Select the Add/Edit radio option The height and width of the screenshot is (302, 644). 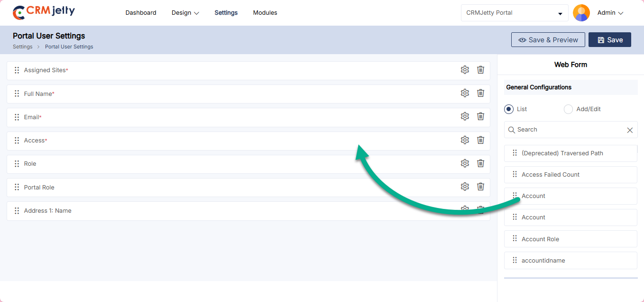coord(568,109)
